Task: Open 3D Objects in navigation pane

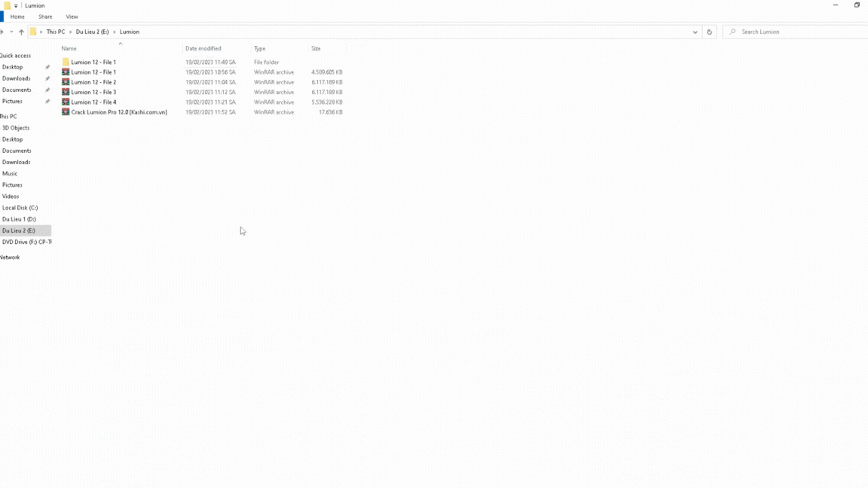Action: coord(16,128)
